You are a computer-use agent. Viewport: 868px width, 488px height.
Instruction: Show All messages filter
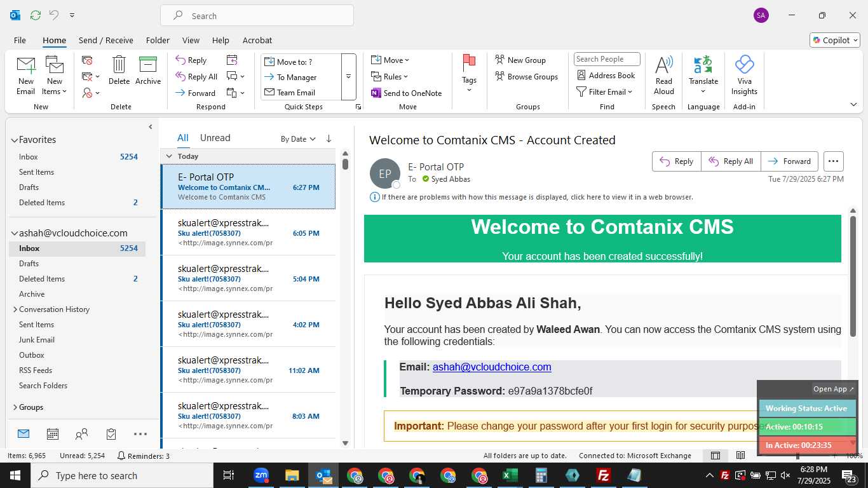183,138
